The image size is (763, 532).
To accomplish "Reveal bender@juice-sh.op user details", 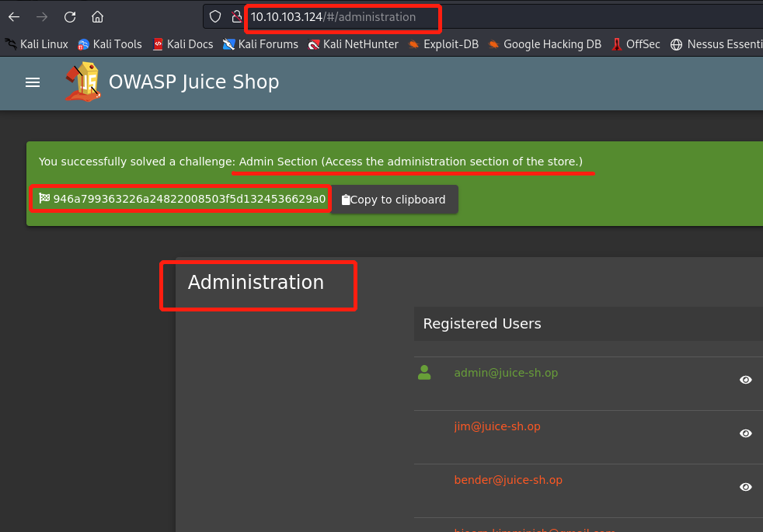I will tap(745, 487).
